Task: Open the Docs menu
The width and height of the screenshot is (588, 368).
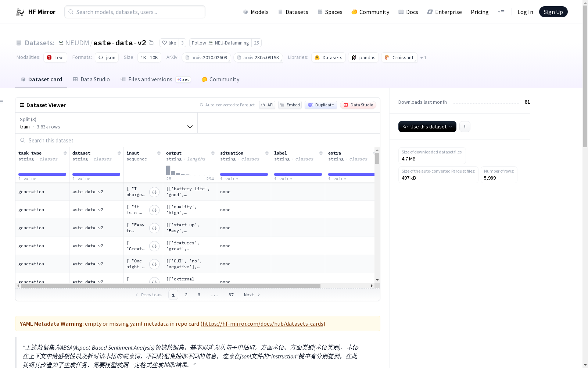Action: click(x=408, y=12)
